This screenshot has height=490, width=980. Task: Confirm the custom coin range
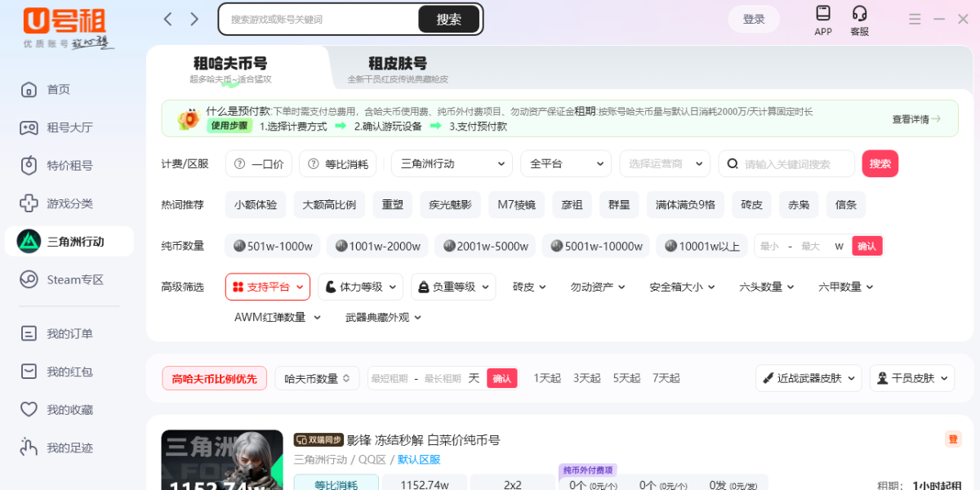point(866,246)
